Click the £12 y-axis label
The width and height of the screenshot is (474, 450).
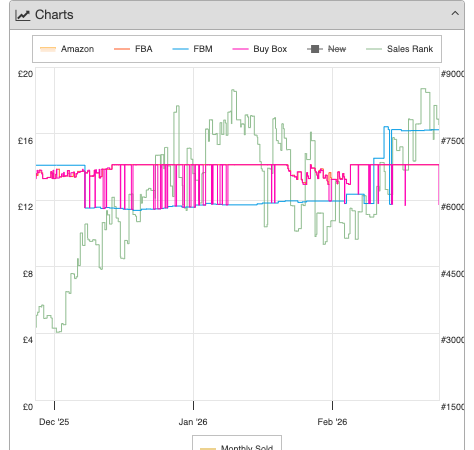(x=26, y=207)
